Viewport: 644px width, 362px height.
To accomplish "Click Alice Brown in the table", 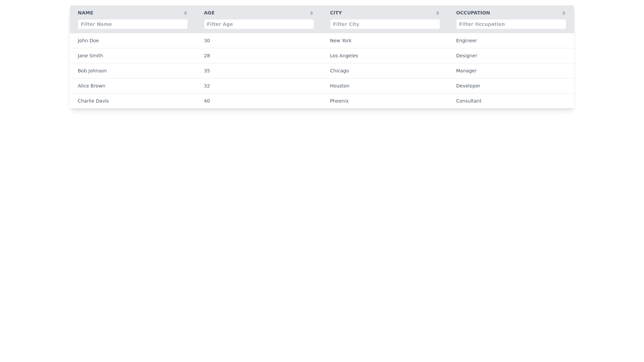I will [x=92, y=86].
